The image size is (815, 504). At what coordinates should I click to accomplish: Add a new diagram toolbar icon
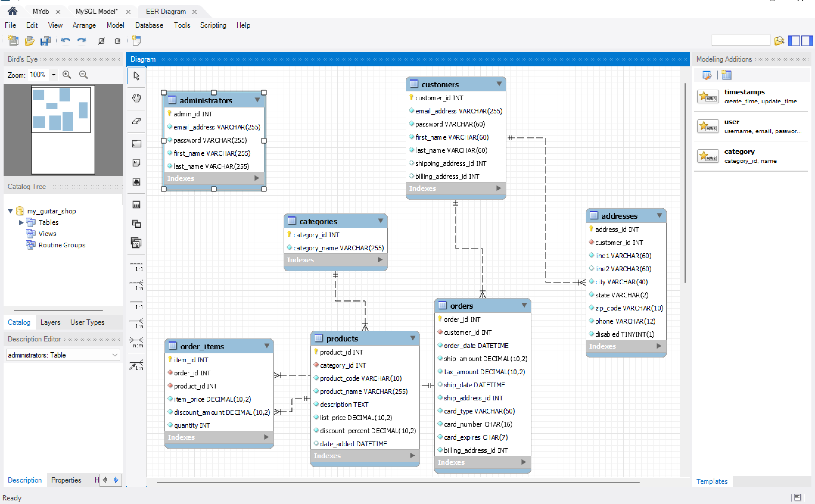[136, 41]
